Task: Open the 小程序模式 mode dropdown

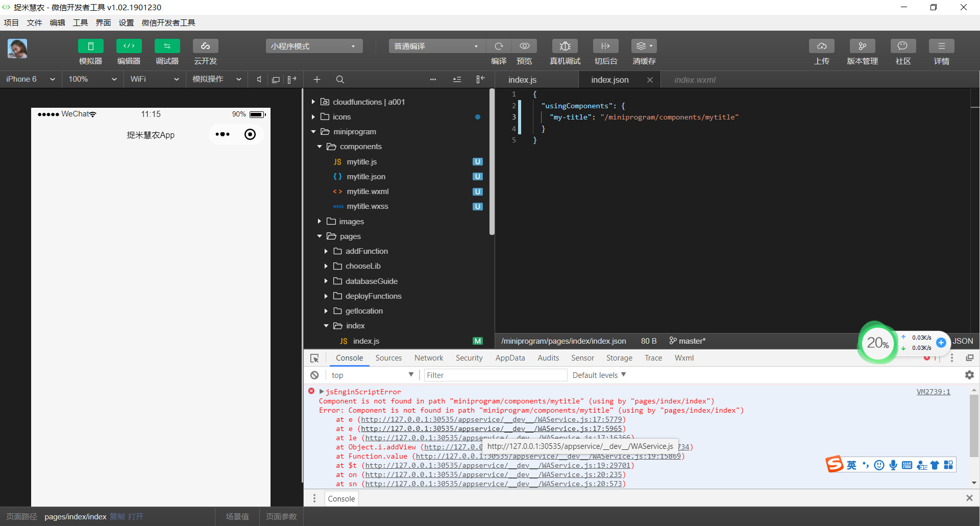Action: coord(314,46)
